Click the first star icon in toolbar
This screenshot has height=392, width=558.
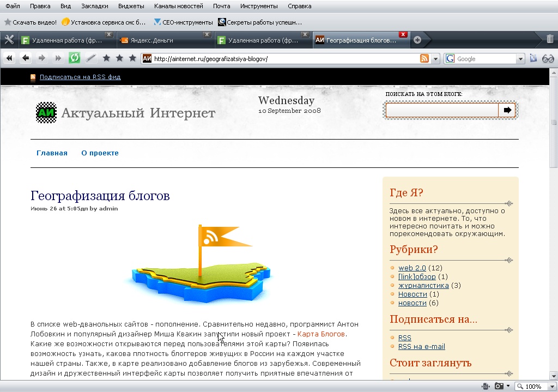pos(106,58)
